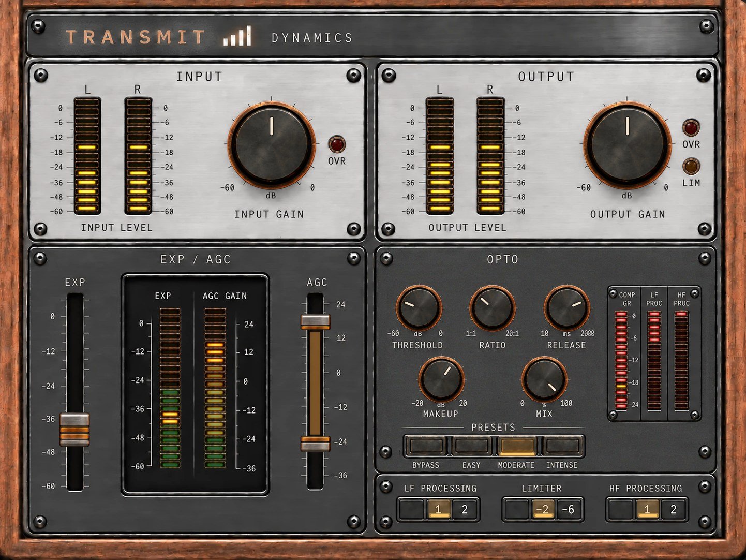The width and height of the screenshot is (746, 560).
Task: Click the Makeup gain knob
Action: [x=441, y=378]
